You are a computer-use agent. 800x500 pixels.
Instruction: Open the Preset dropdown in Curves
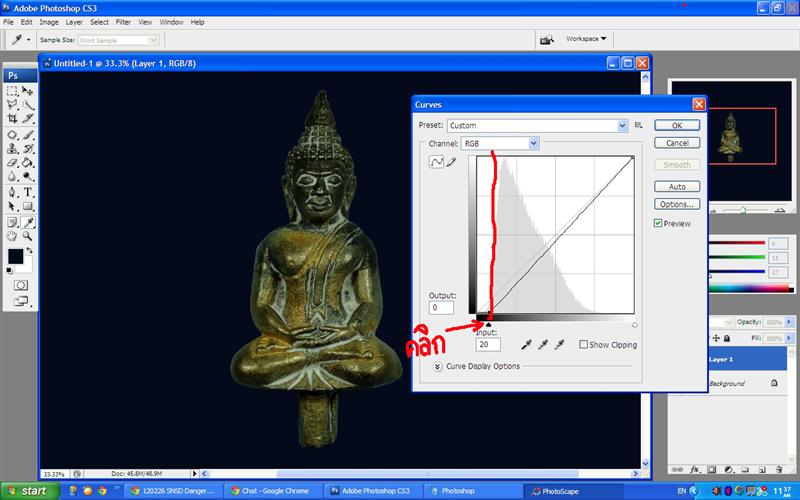(621, 125)
